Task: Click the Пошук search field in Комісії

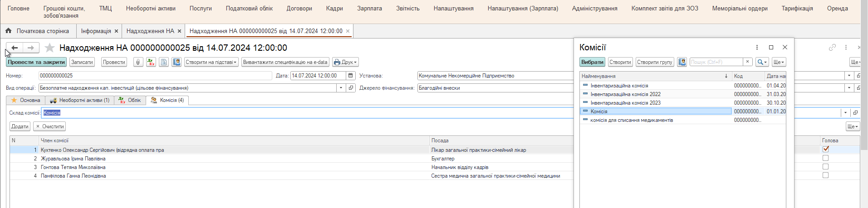Action: tap(716, 62)
